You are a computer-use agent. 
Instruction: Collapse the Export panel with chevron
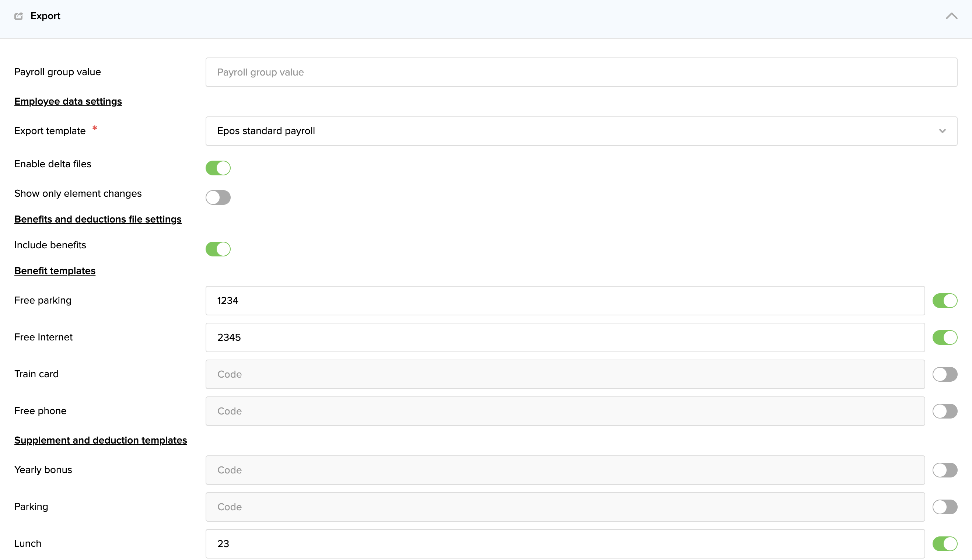click(x=951, y=16)
